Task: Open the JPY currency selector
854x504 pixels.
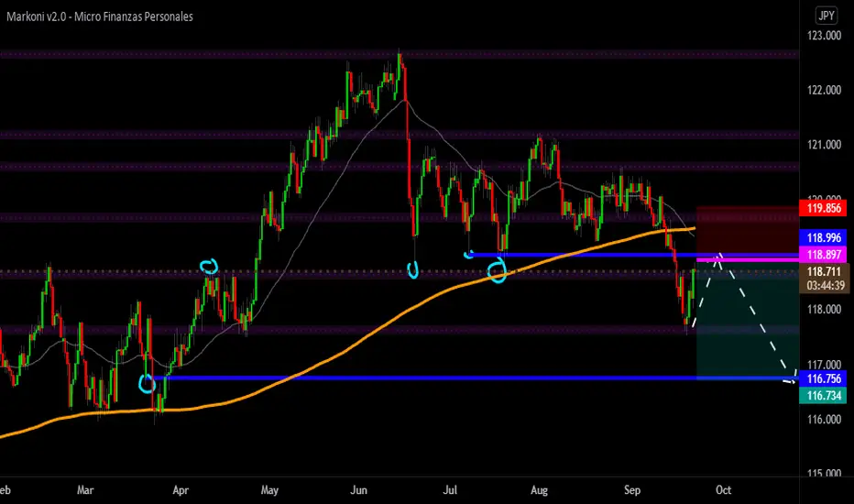Action: click(x=827, y=16)
